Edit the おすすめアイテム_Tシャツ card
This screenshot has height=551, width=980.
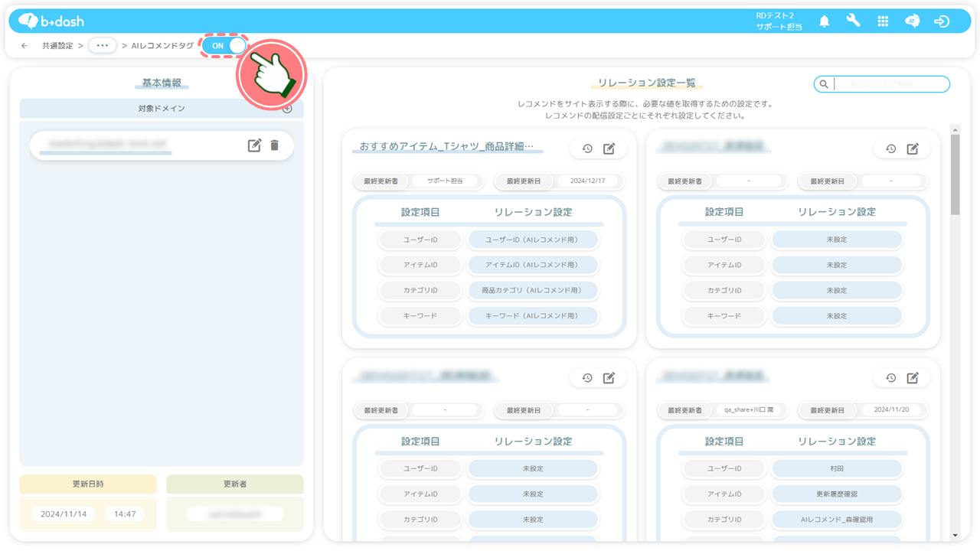tap(609, 148)
